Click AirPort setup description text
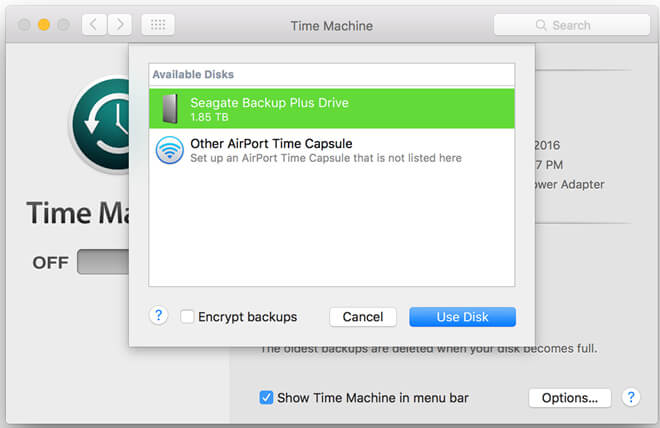This screenshot has width=660, height=428. 326,158
